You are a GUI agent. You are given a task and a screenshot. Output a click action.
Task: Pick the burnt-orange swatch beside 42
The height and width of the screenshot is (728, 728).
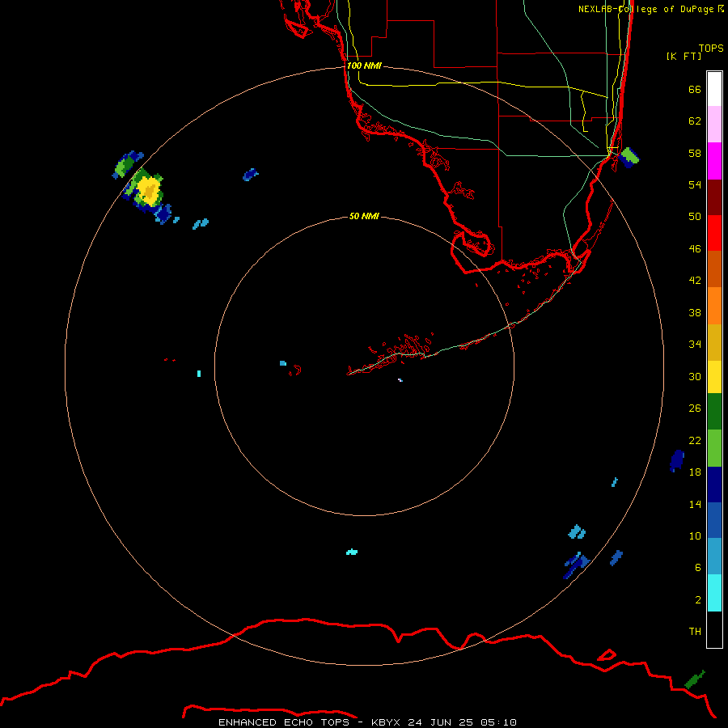point(714,269)
